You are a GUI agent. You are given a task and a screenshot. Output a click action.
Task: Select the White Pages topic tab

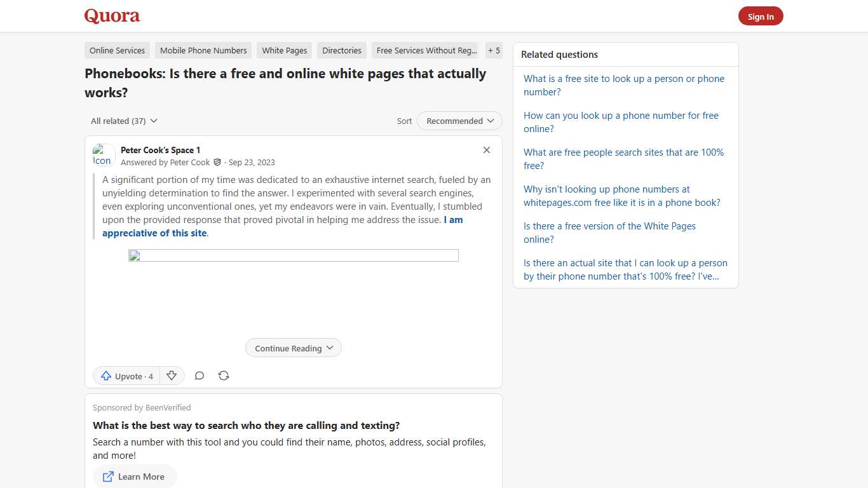click(x=284, y=50)
